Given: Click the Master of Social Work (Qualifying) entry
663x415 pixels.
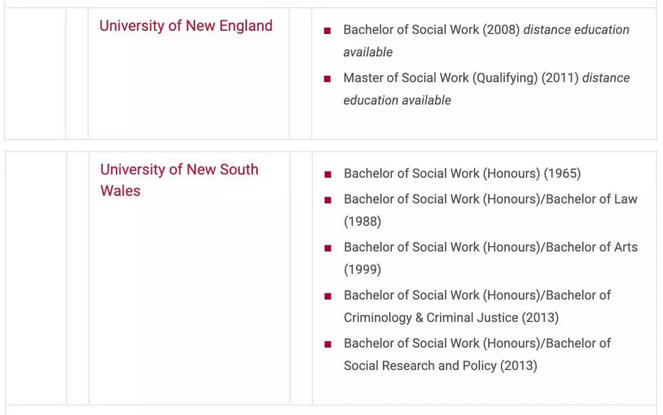Looking at the screenshot, I should click(x=460, y=78).
